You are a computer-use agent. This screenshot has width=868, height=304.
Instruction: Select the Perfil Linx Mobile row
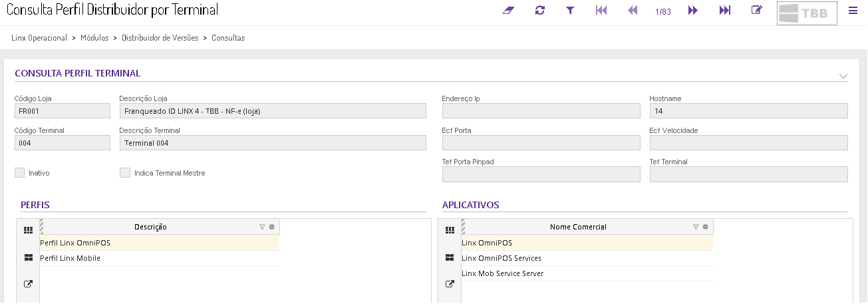pos(71,258)
